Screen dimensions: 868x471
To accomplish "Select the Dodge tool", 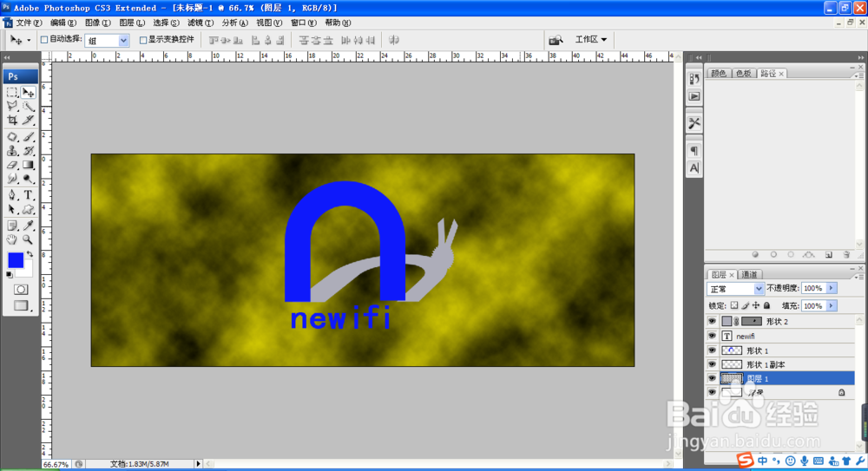I will coord(29,179).
